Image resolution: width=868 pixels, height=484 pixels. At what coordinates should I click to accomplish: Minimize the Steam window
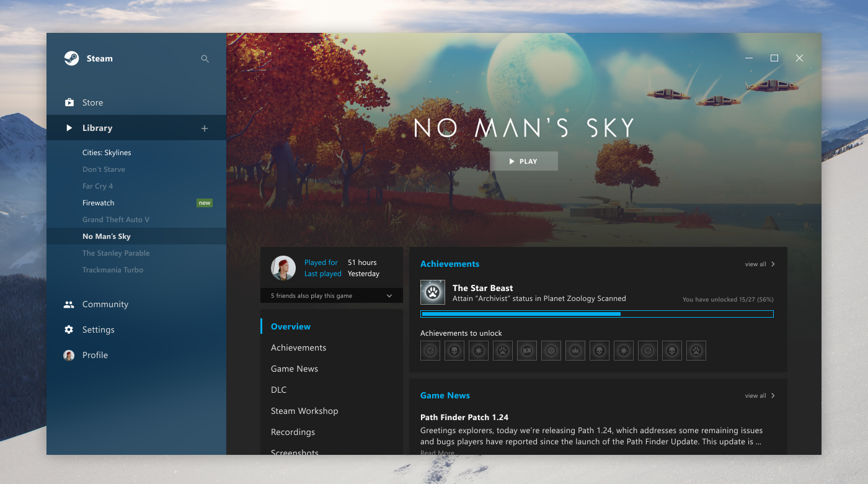750,58
